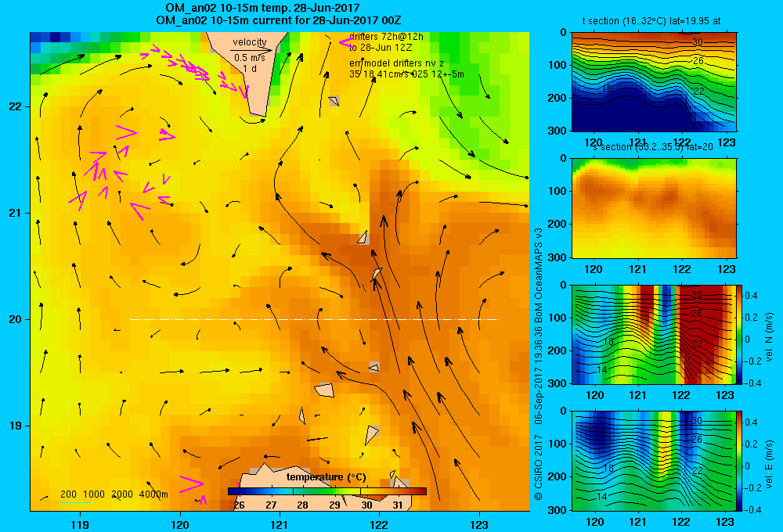Click the "vel. N (m/s)" axis label

pyautogui.click(x=770, y=337)
